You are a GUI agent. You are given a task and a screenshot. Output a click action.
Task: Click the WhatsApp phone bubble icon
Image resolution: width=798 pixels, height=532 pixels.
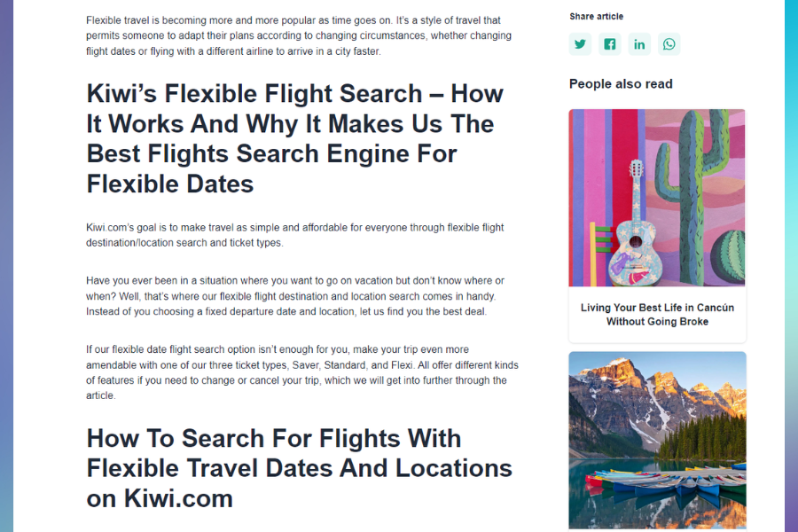tap(669, 43)
